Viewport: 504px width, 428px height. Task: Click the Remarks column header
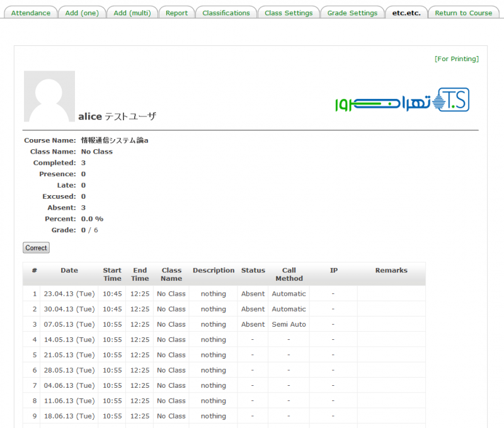coord(391,271)
